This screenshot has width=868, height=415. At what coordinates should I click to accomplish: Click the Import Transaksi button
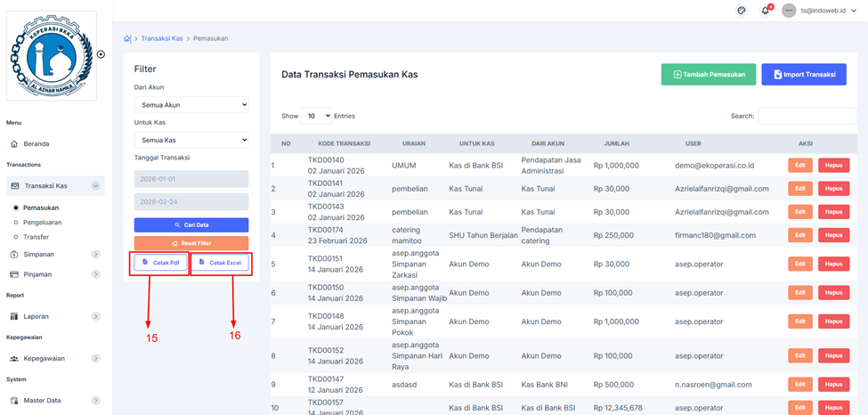[x=804, y=75]
